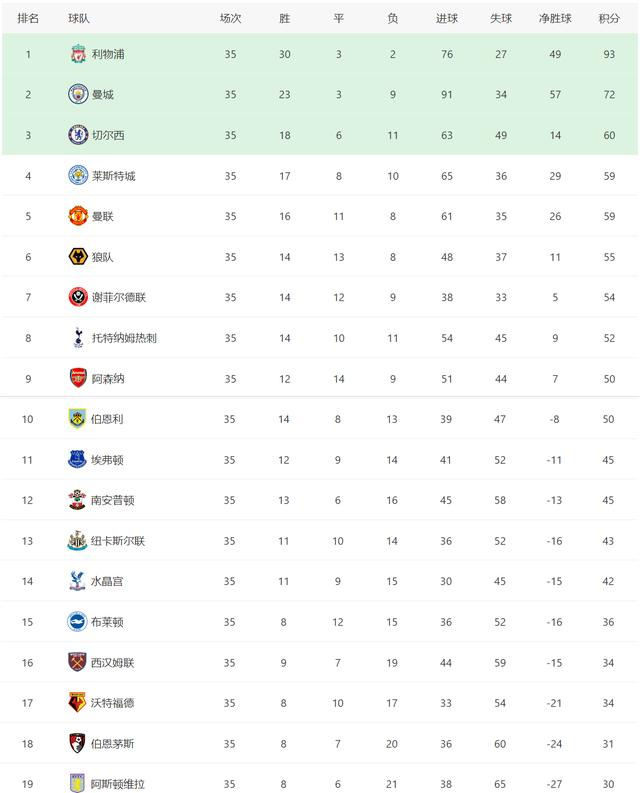Click the 积分 column header
The image size is (640, 793).
(609, 18)
